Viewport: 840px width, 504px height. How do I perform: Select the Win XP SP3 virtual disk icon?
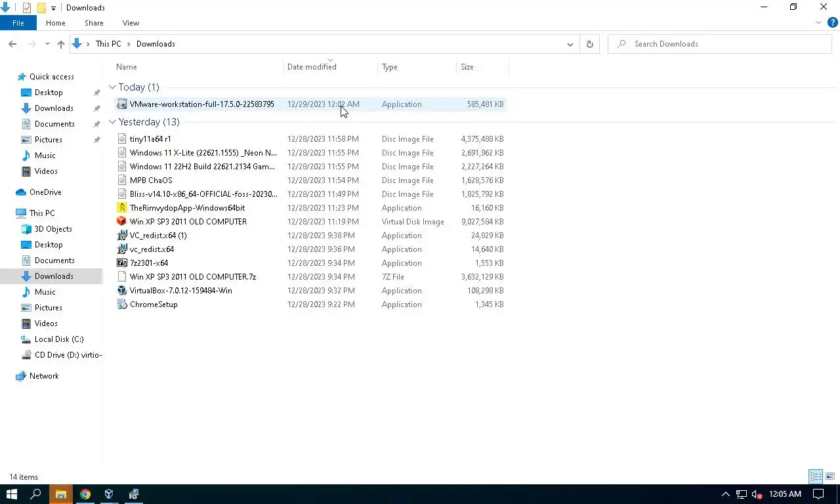[x=122, y=222]
